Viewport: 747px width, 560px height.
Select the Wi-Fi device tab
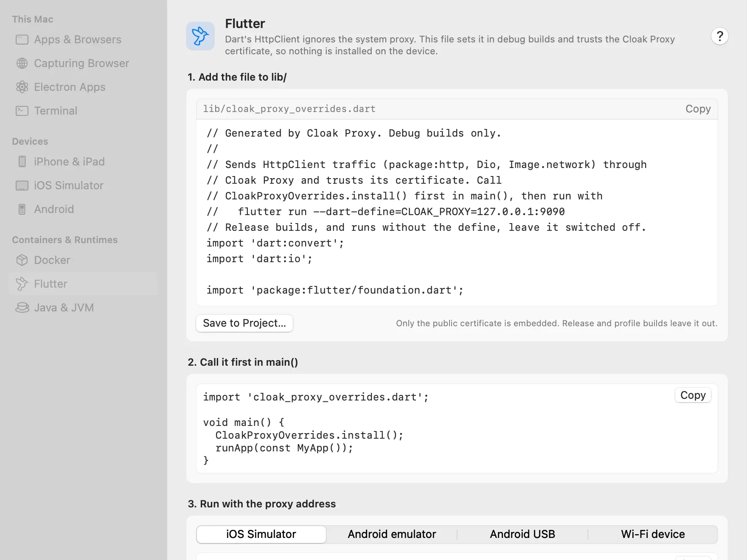click(653, 534)
